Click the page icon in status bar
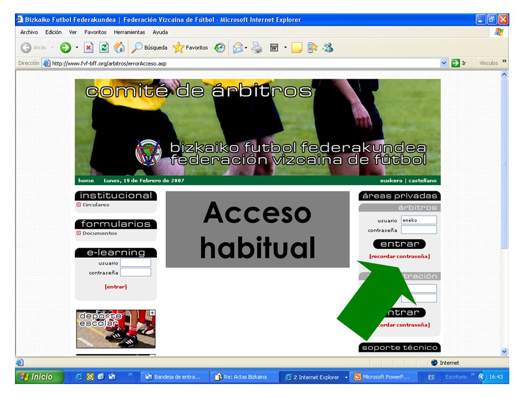This screenshot has height=399, width=532. tap(20, 362)
